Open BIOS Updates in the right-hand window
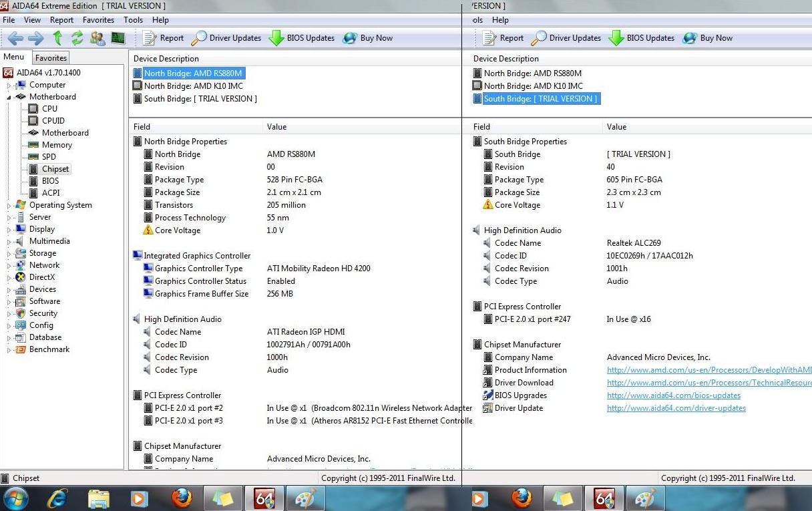This screenshot has width=812, height=511. click(642, 38)
